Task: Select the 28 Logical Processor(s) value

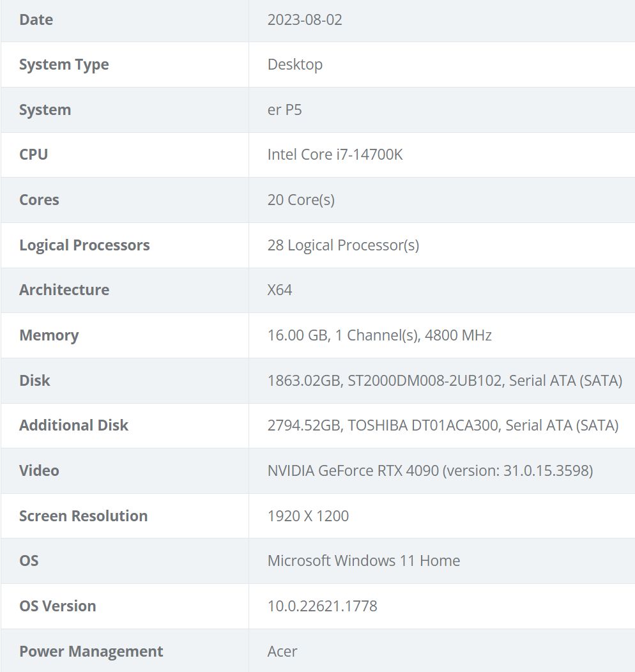Action: pyautogui.click(x=343, y=245)
